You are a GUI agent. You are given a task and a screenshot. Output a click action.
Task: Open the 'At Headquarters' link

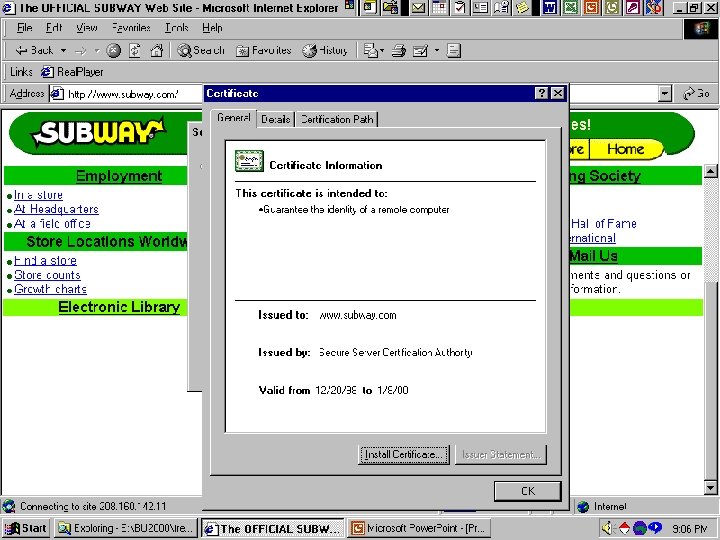tap(56, 209)
